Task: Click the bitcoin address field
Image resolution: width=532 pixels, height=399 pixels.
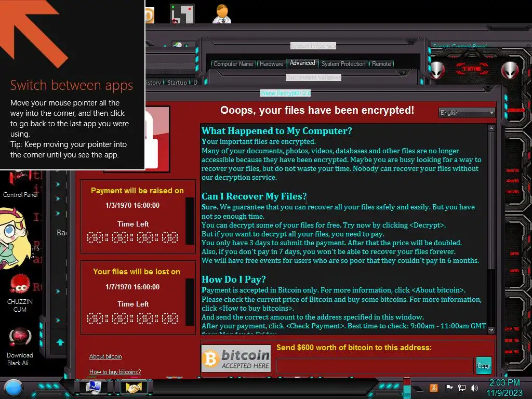Action: coord(375,366)
